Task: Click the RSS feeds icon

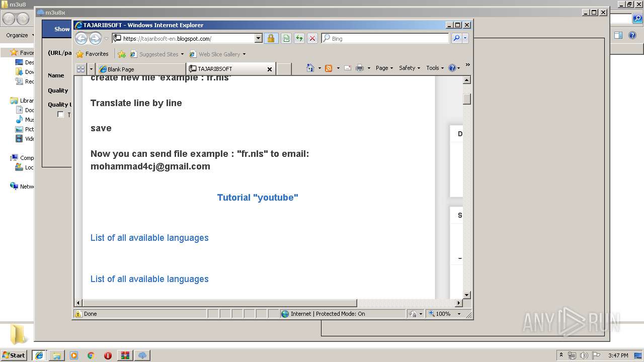Action: click(x=329, y=68)
